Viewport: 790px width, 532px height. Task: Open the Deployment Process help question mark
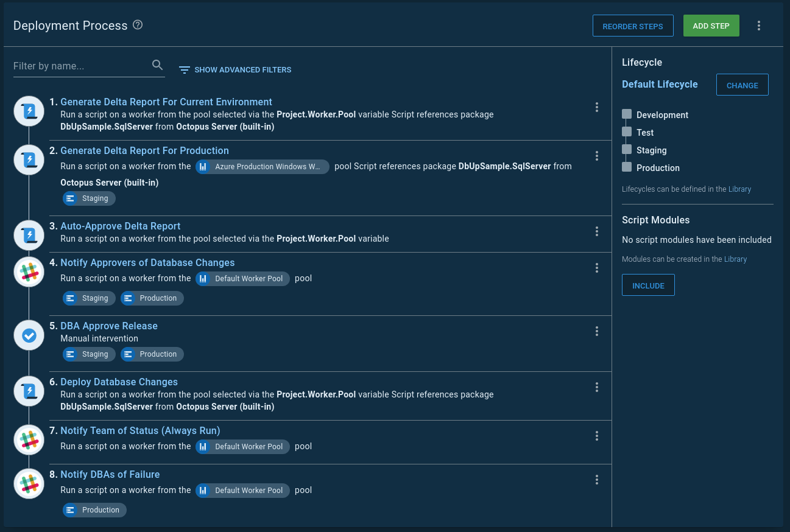coord(138,25)
